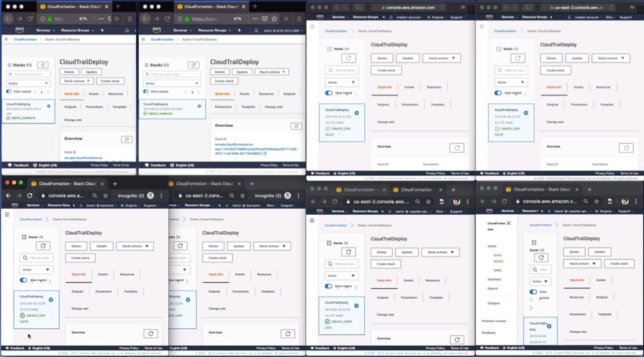Focus stack filter field in second Firefox window
Image resolution: width=644 pixels, height=357 pixels.
172,74
